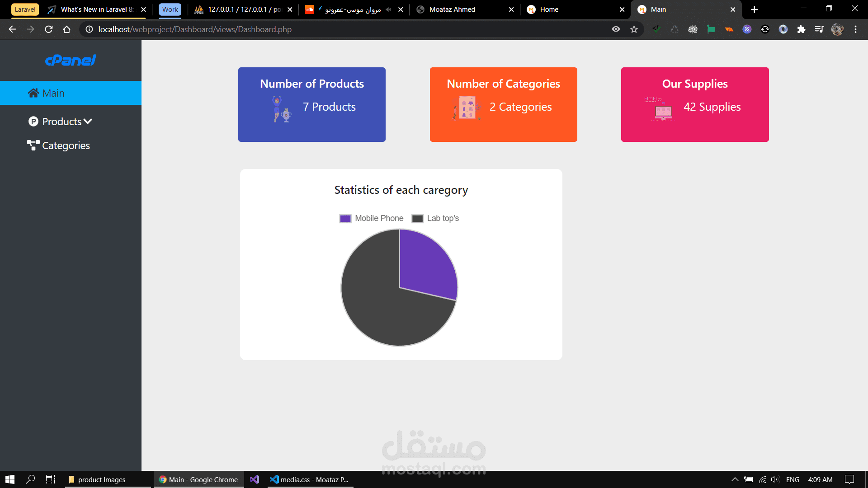Switch to media.css VS Code window
The width and height of the screenshot is (868, 488).
pyautogui.click(x=310, y=479)
